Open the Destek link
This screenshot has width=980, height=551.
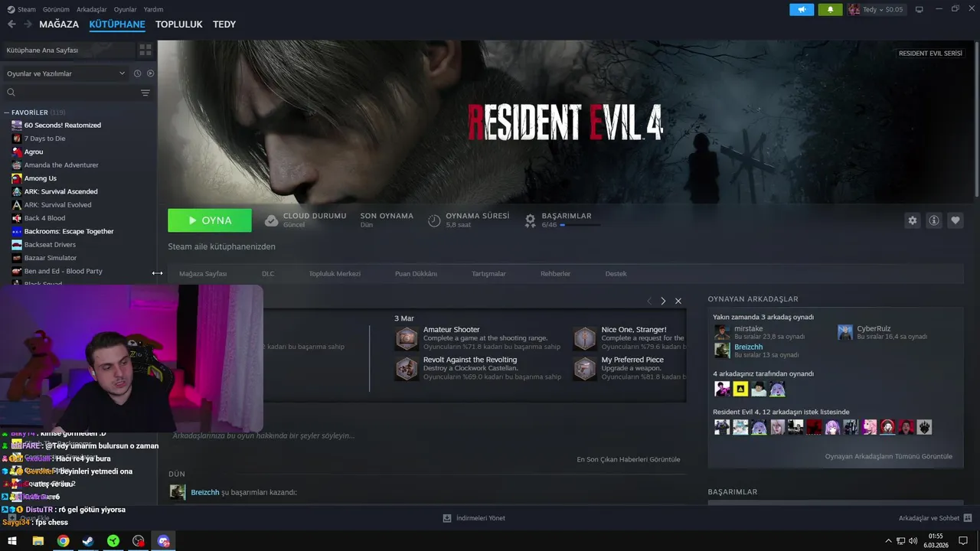(x=616, y=274)
